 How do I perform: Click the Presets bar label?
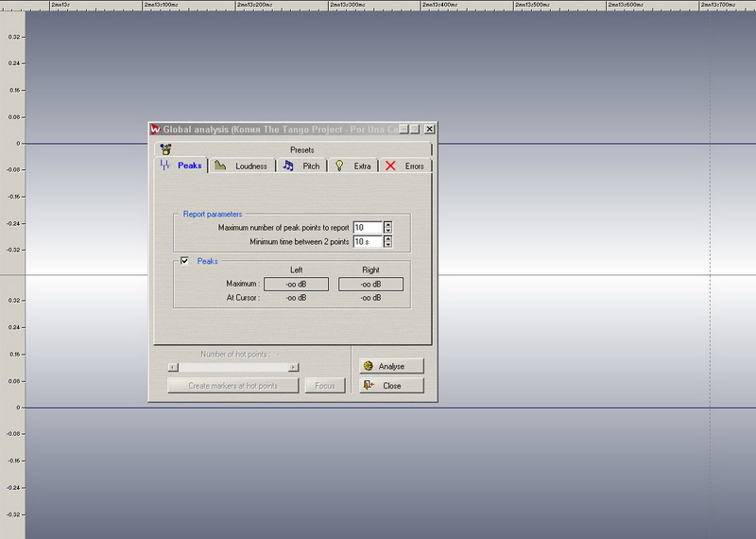pyautogui.click(x=301, y=150)
